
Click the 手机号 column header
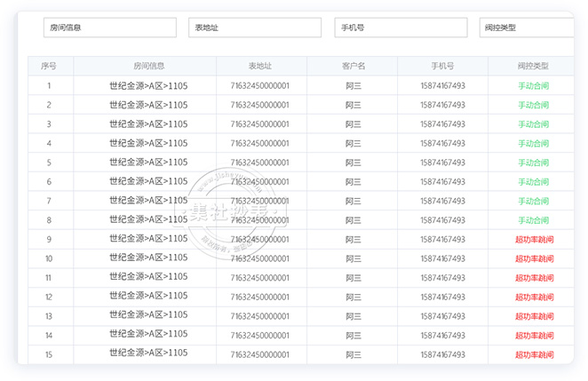point(442,66)
